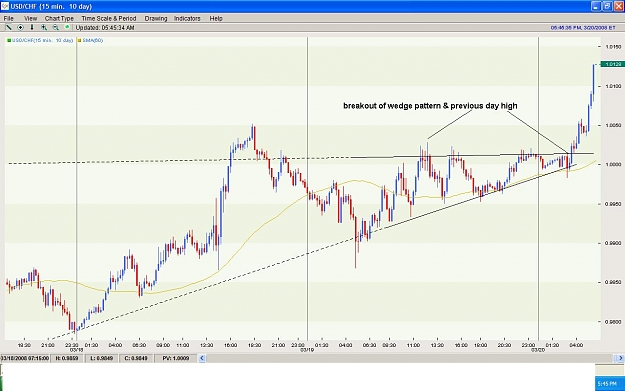Click the yellow SMA(50) legend color square
625x391 pixels.
pyautogui.click(x=80, y=40)
